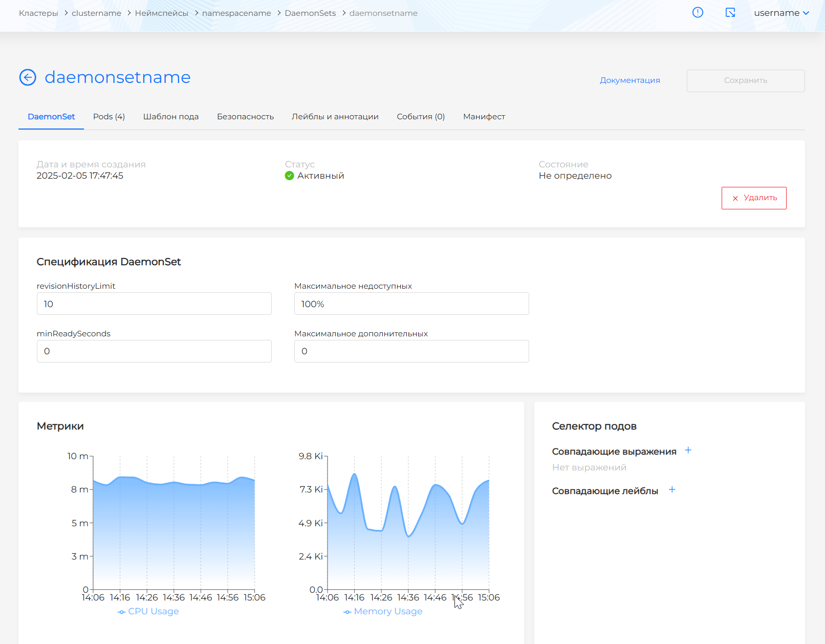Switch to the Pods (4) tab
The image size is (825, 644).
tap(108, 117)
